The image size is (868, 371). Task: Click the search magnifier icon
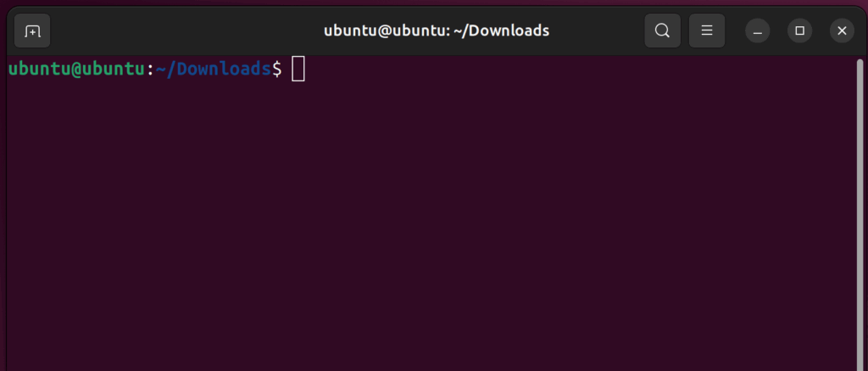(x=662, y=31)
